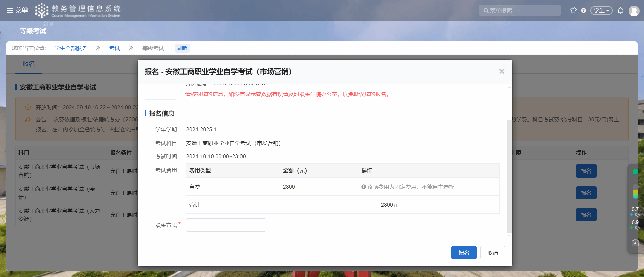Click the user avatar icon

pyautogui.click(x=634, y=11)
